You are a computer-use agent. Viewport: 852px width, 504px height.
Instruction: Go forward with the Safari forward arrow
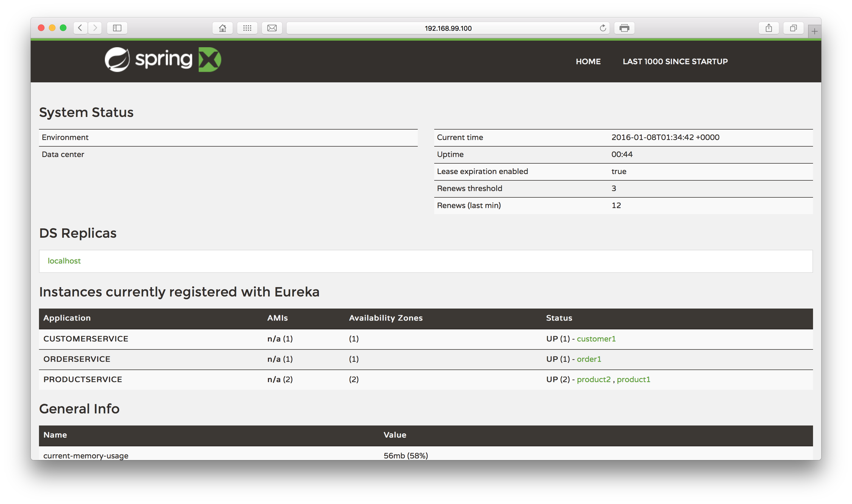coord(95,28)
